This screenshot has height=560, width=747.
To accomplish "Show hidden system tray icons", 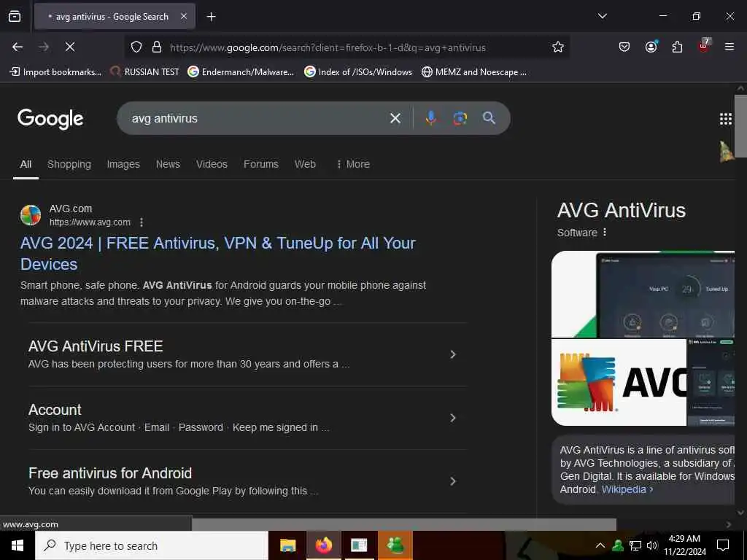I will [600, 545].
